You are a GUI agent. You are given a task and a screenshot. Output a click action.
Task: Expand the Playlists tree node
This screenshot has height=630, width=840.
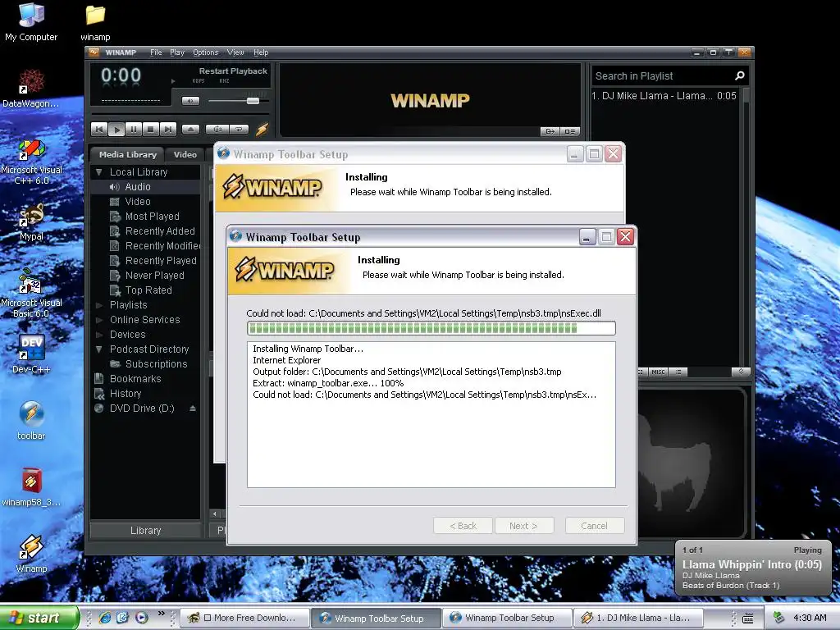tap(98, 305)
